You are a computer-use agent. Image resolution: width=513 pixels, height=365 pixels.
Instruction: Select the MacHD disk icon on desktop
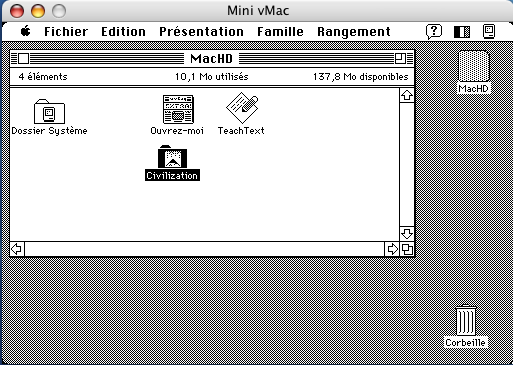(x=474, y=67)
